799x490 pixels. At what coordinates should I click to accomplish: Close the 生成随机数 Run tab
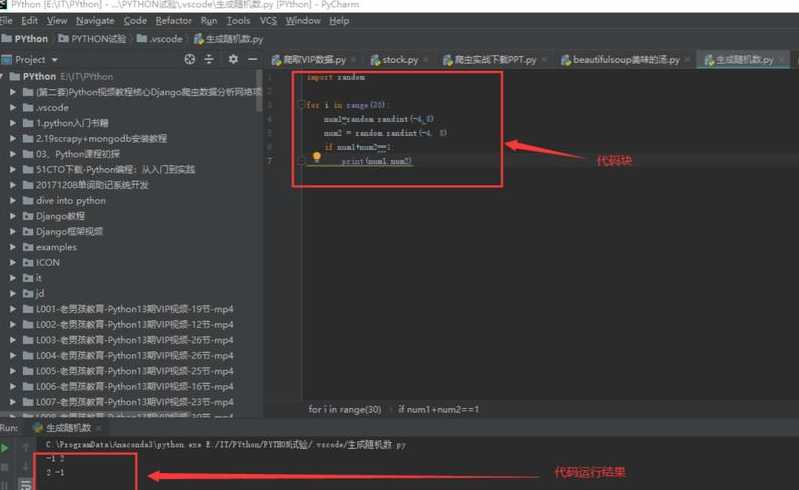tap(99, 428)
